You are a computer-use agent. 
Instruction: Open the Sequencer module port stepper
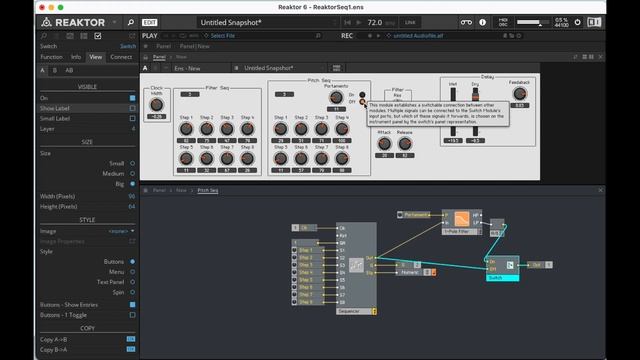pos(374,311)
